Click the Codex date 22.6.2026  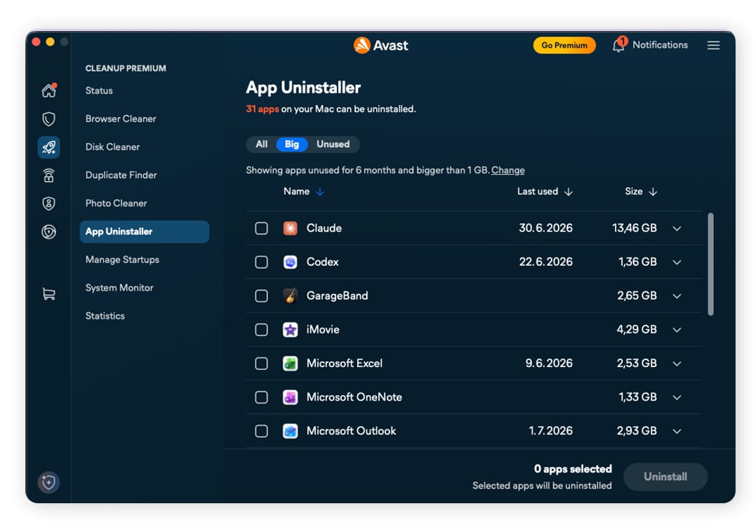click(546, 262)
